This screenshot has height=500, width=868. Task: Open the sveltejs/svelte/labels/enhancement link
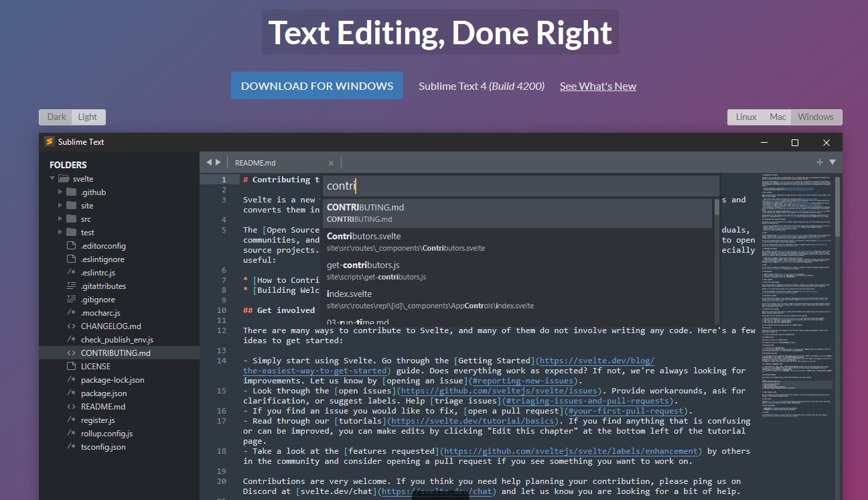coord(572,451)
